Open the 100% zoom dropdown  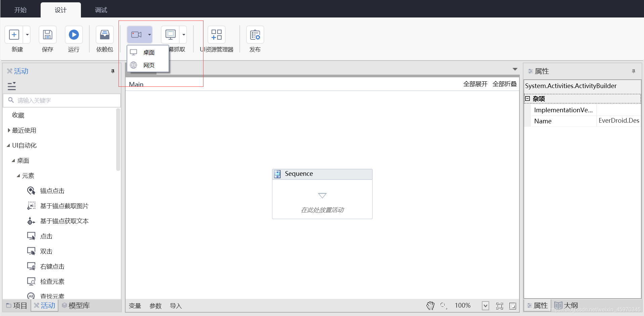pyautogui.click(x=486, y=306)
